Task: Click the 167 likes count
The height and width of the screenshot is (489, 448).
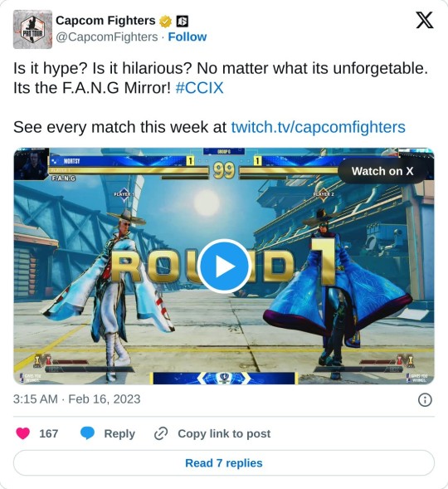Action: [49, 433]
